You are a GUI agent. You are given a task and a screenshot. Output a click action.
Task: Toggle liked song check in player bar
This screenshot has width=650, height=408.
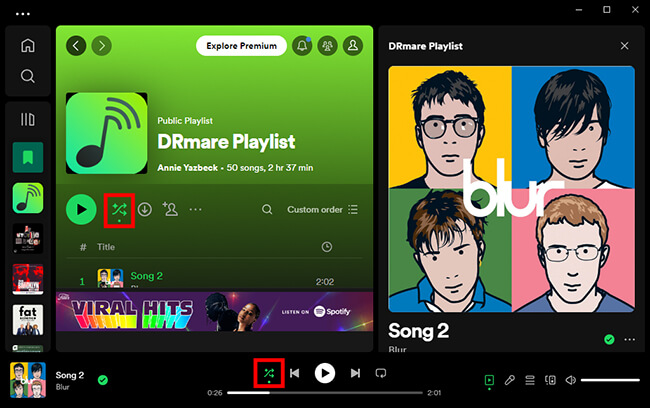click(x=103, y=380)
